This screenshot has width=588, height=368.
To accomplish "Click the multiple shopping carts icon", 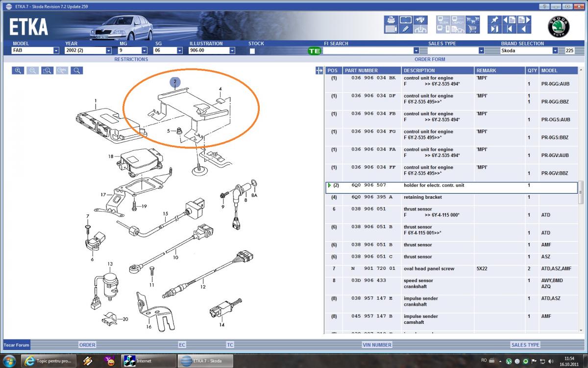I will [x=472, y=20].
